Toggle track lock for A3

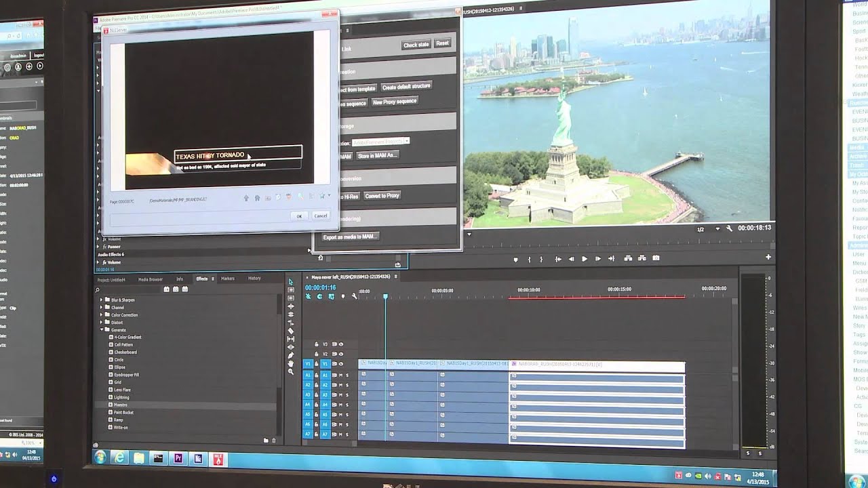316,394
